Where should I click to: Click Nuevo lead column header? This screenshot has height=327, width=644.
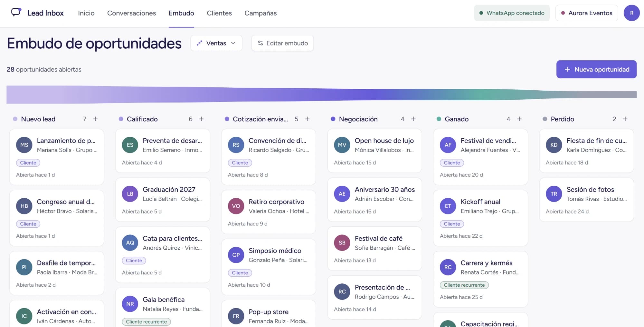coord(38,119)
